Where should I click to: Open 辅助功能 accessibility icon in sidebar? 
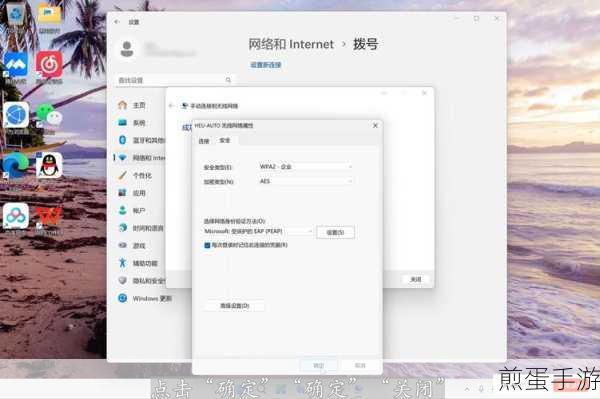tap(122, 263)
